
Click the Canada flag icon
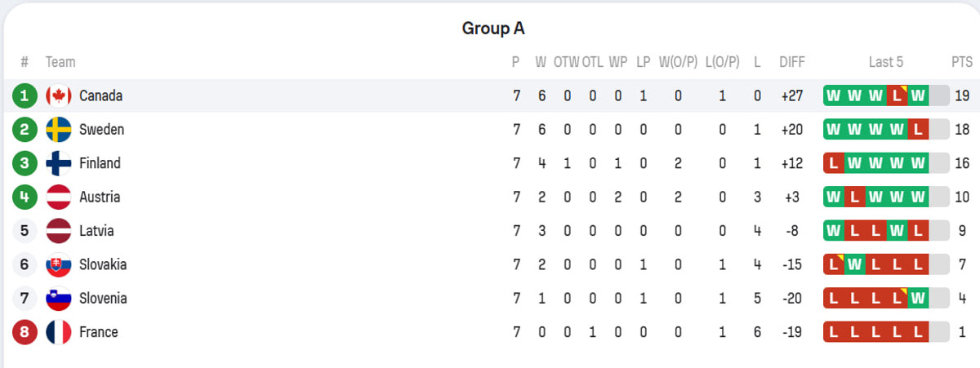click(58, 96)
